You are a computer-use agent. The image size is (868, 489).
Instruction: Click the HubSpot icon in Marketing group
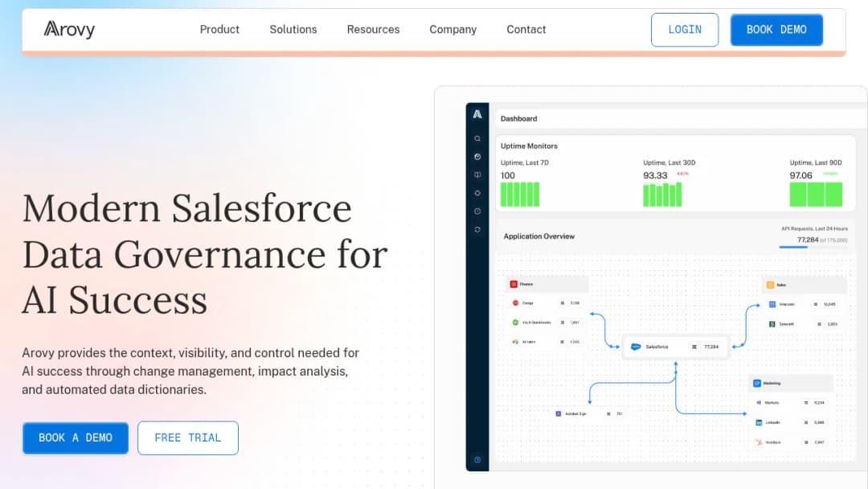759,442
